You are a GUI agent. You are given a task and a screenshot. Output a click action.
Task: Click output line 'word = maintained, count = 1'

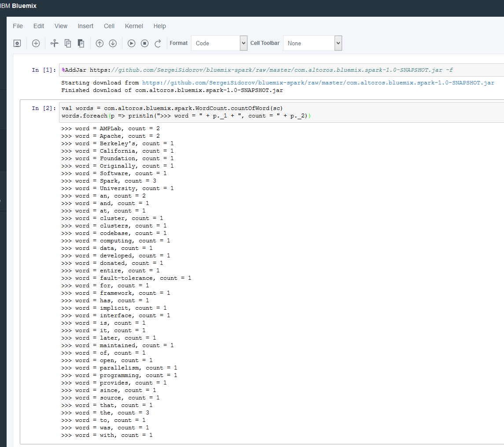118,345
